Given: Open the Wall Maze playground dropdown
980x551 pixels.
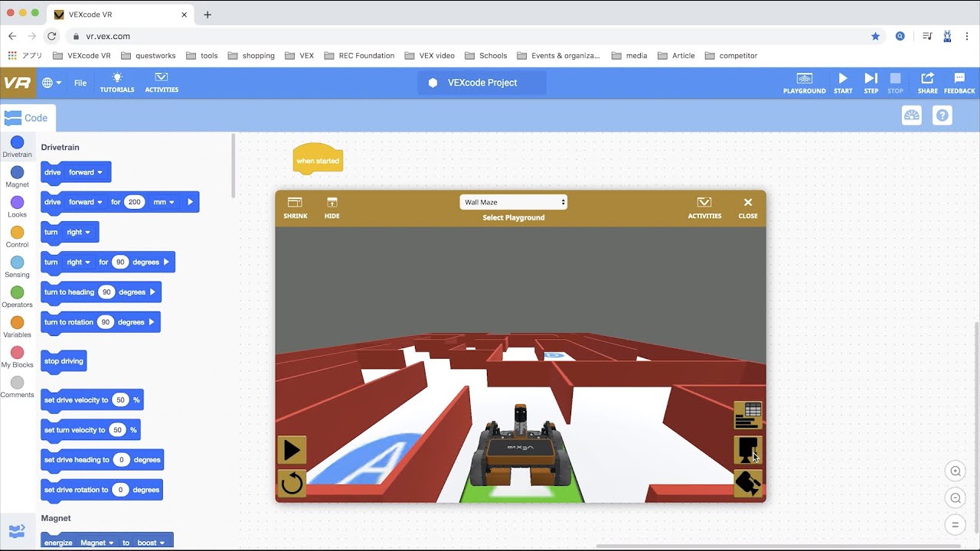Looking at the screenshot, I should click(x=514, y=202).
